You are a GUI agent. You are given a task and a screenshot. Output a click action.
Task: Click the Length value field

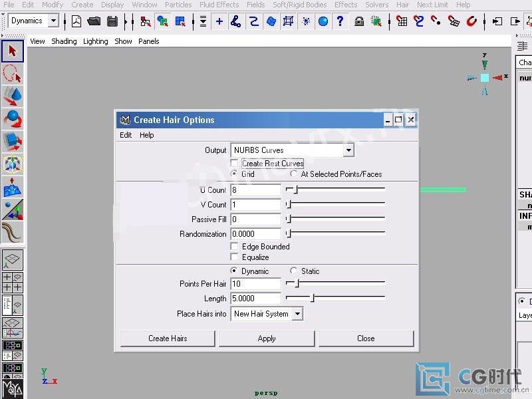tap(256, 298)
